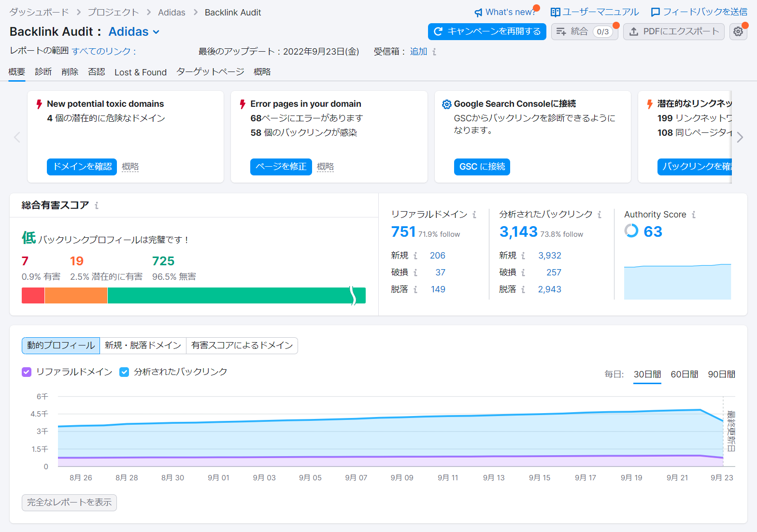Click ページを修正 button

281,167
